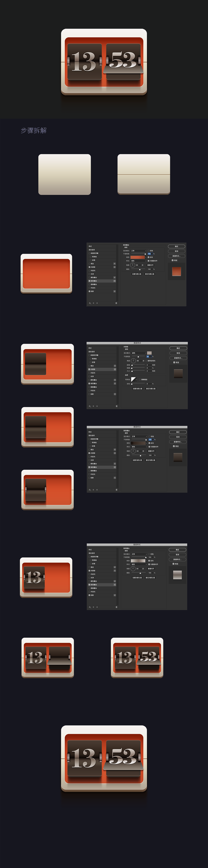Click the plus icon beside 投影 in the orange gradient dialog

115,291
